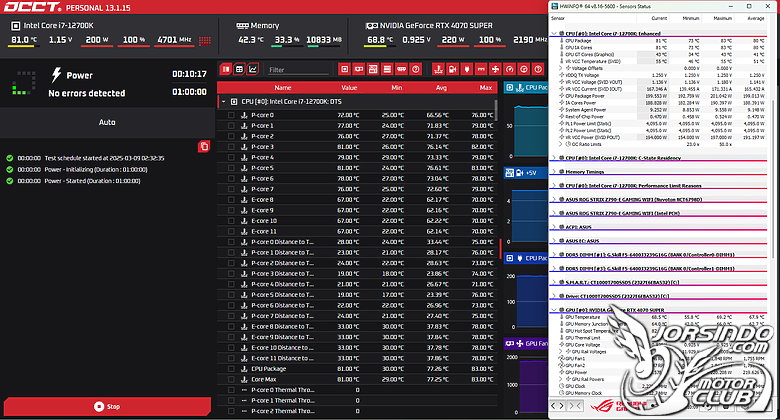The width and height of the screenshot is (780, 420).
Task: Expand HWiNFO Performance Limit Reasons group
Action: coord(554,186)
